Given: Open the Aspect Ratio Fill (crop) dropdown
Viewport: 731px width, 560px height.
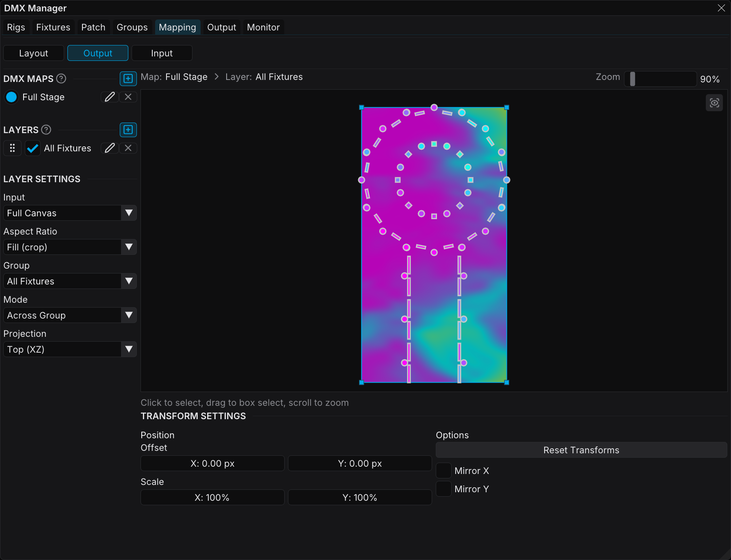Looking at the screenshot, I should (70, 247).
